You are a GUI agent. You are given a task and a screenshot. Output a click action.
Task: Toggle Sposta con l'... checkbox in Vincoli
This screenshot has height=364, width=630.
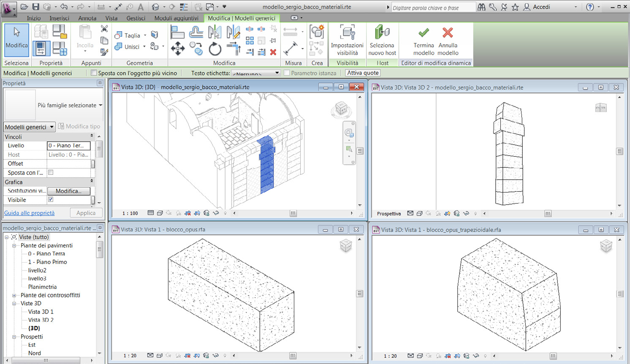(x=51, y=172)
